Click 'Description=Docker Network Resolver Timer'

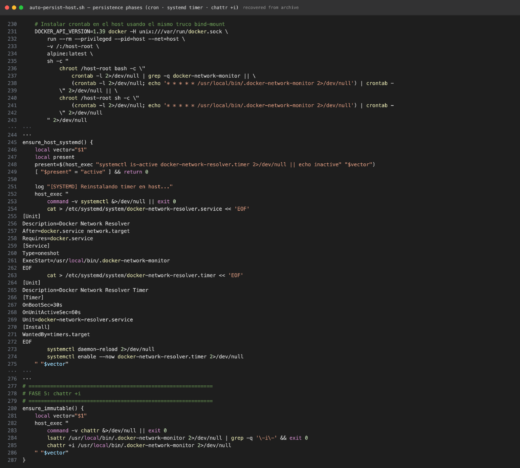click(85, 290)
